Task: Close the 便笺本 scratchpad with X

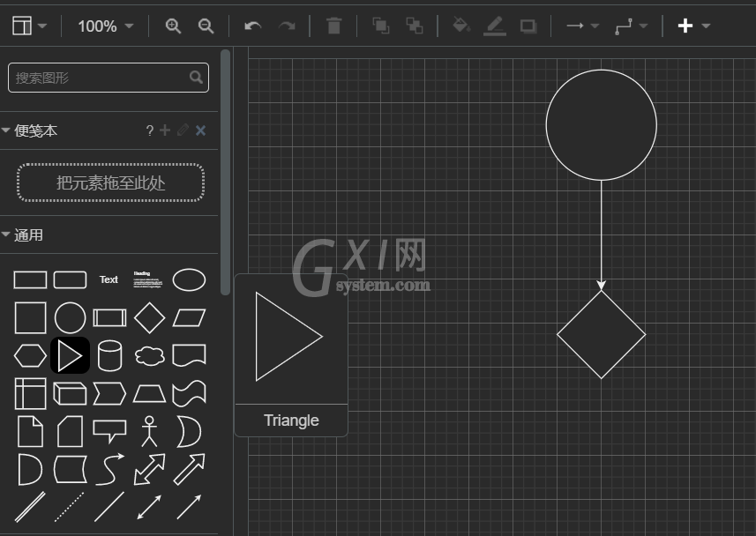Action: pyautogui.click(x=200, y=130)
